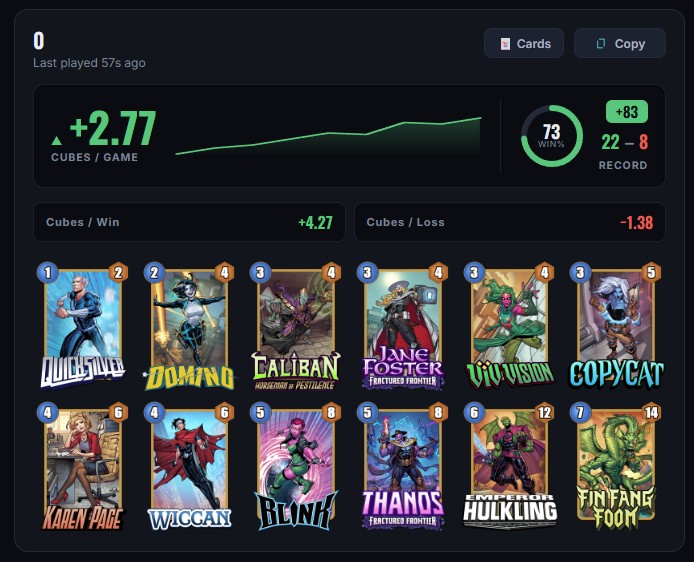Screen dimensions: 694x562
Task: Click the green up-triangle trend icon
Action: [x=56, y=141]
